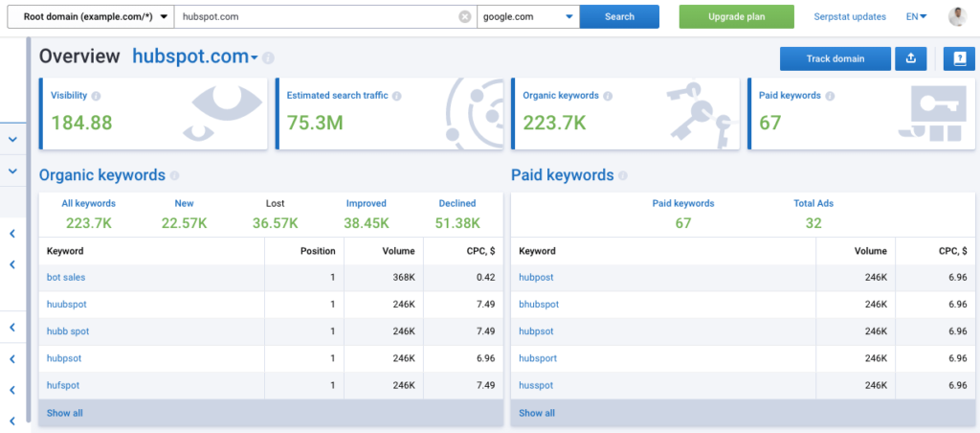Click the export upload icon button

(x=911, y=58)
